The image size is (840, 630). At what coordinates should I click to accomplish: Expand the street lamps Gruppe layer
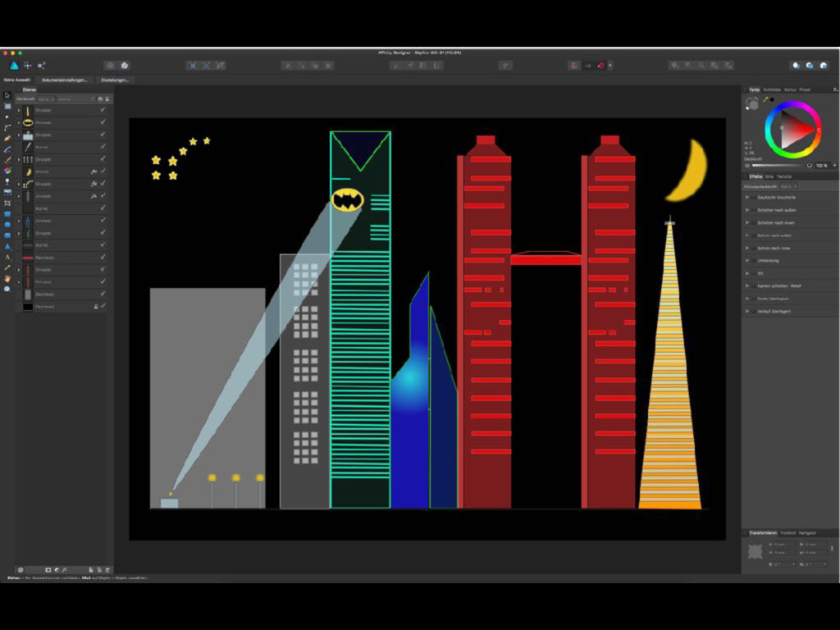point(19,159)
